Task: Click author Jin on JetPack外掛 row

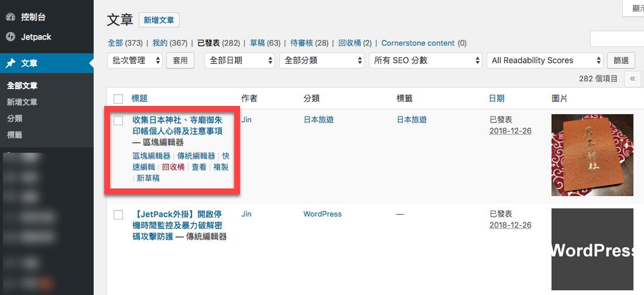Action: coord(246,214)
